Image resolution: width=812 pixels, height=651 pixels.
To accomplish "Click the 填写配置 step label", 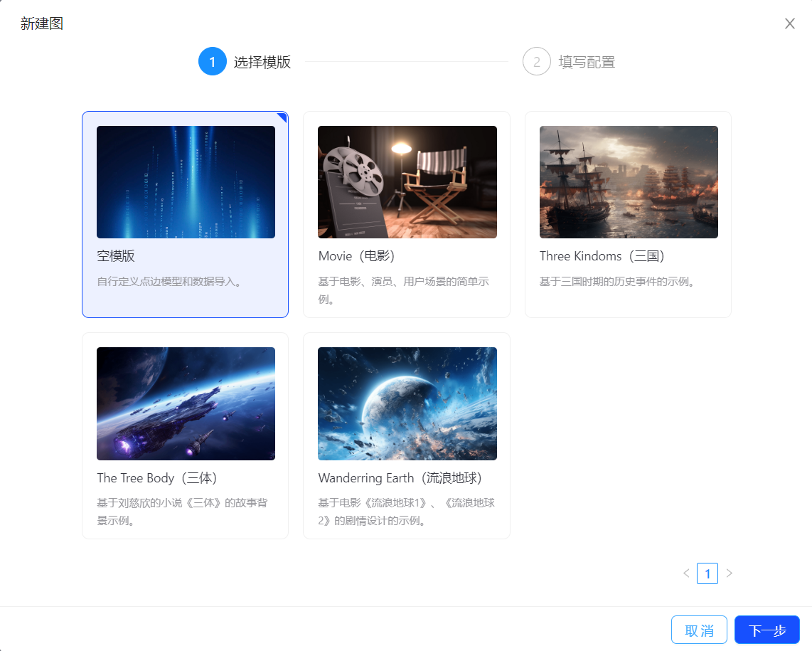I will point(587,62).
